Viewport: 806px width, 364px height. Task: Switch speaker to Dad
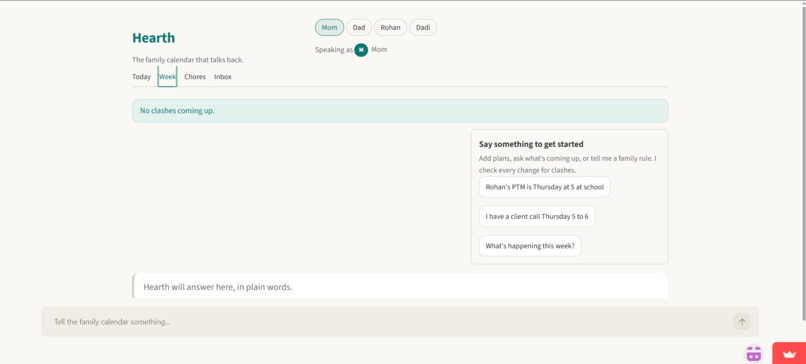[359, 28]
